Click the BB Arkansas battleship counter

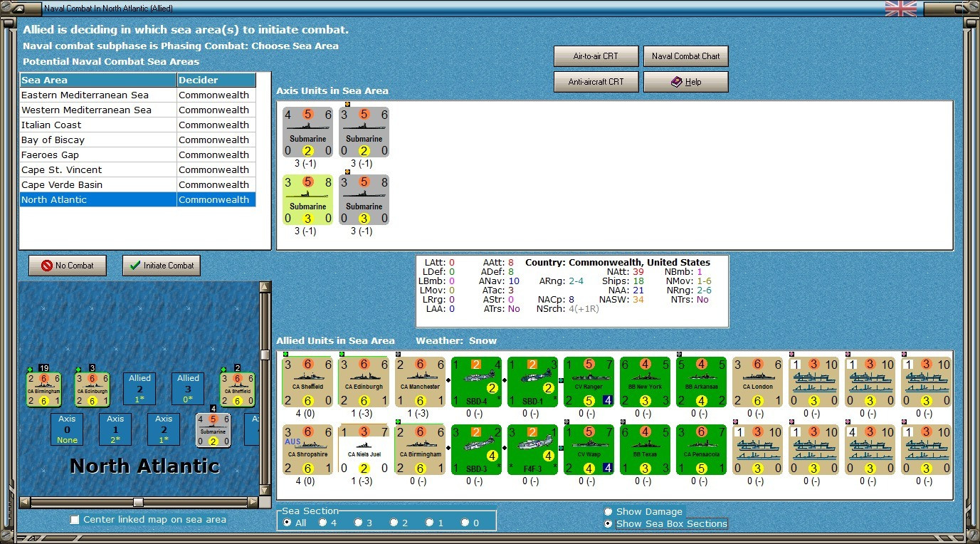click(x=701, y=382)
